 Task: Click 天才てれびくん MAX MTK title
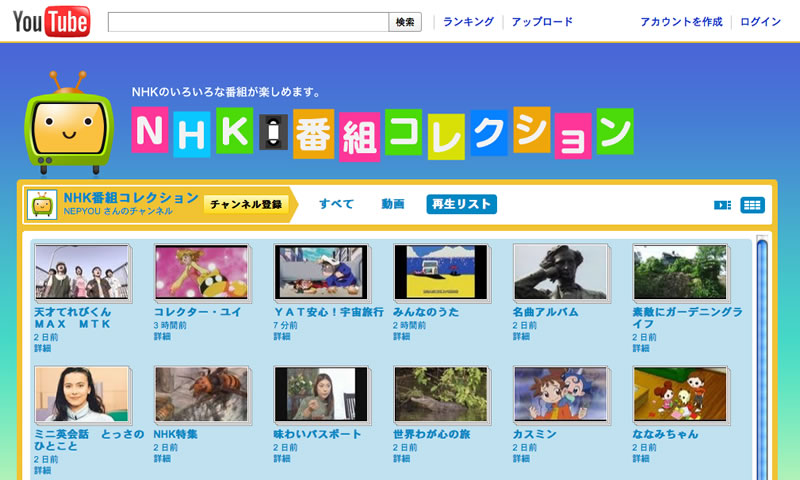click(x=72, y=318)
